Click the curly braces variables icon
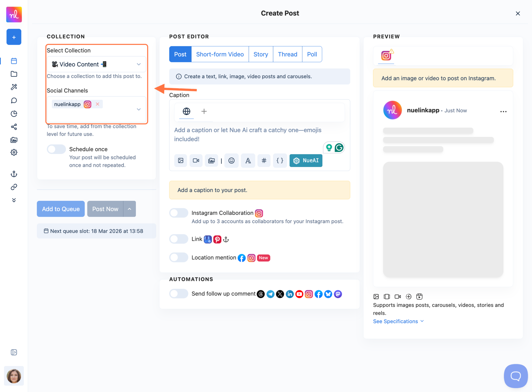This screenshot has height=392, width=532. point(280,161)
